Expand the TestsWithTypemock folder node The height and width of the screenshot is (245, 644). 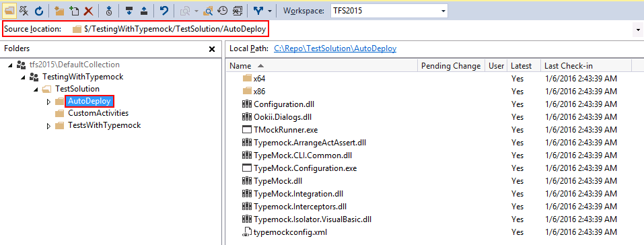pyautogui.click(x=49, y=125)
